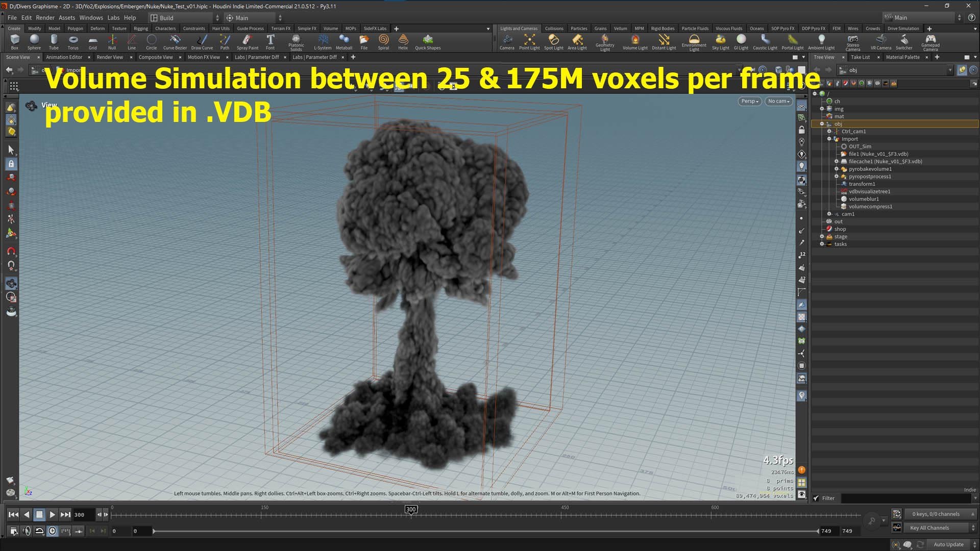Open the Render menu
The image size is (980, 551).
(x=45, y=17)
